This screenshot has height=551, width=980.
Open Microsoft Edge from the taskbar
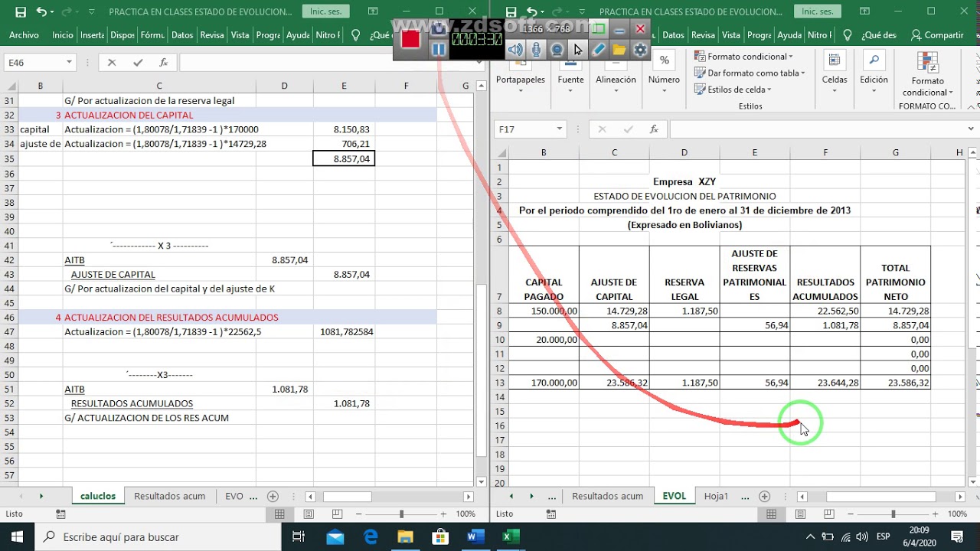(371, 536)
